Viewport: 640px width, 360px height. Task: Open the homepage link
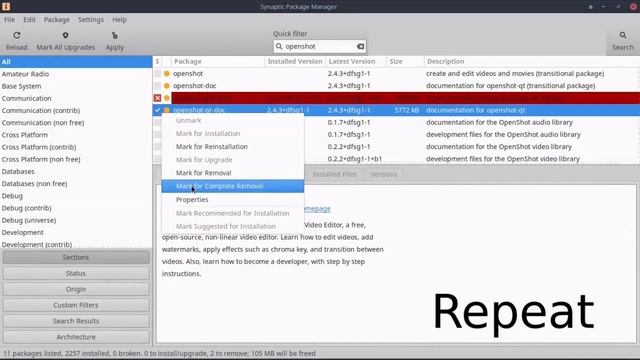click(x=318, y=209)
